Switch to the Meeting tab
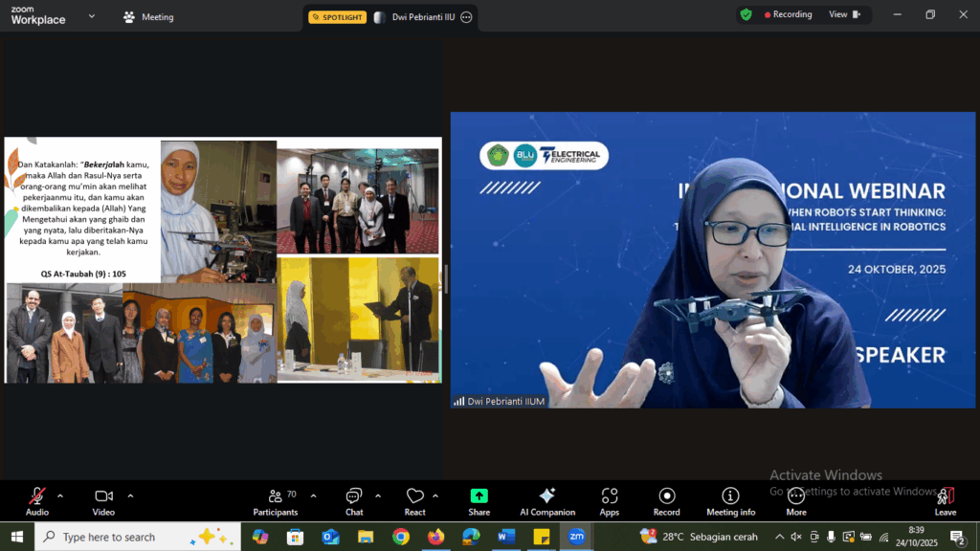 (x=149, y=17)
